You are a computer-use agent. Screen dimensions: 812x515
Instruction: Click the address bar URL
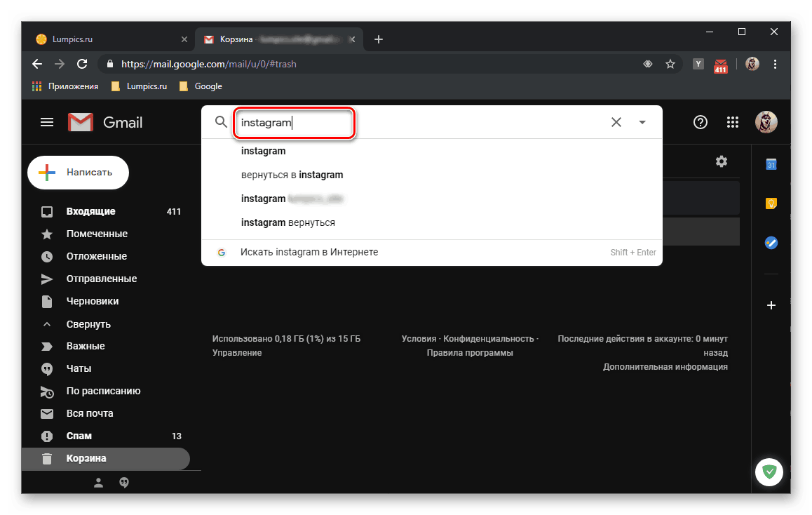(209, 65)
